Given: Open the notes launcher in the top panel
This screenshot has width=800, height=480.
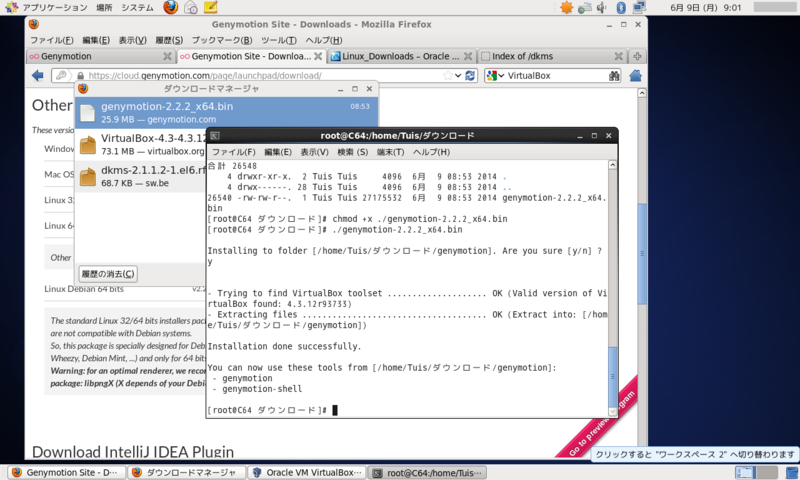Looking at the screenshot, I should click(x=210, y=7).
